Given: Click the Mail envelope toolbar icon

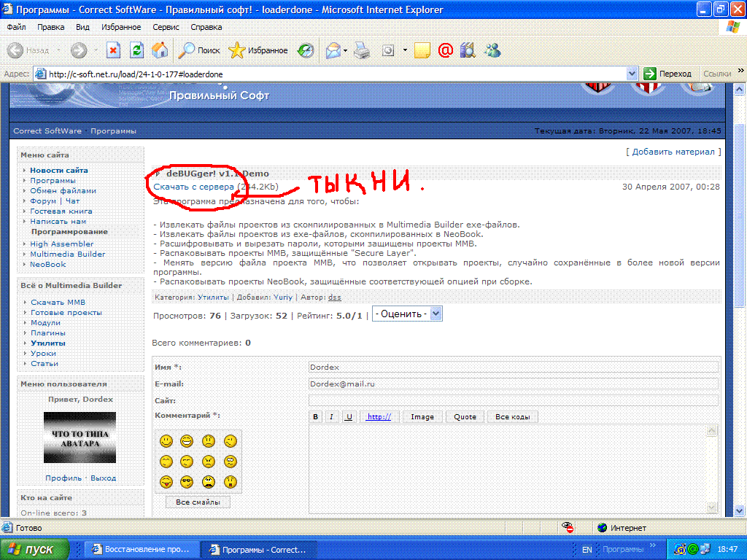Looking at the screenshot, I should (x=333, y=50).
